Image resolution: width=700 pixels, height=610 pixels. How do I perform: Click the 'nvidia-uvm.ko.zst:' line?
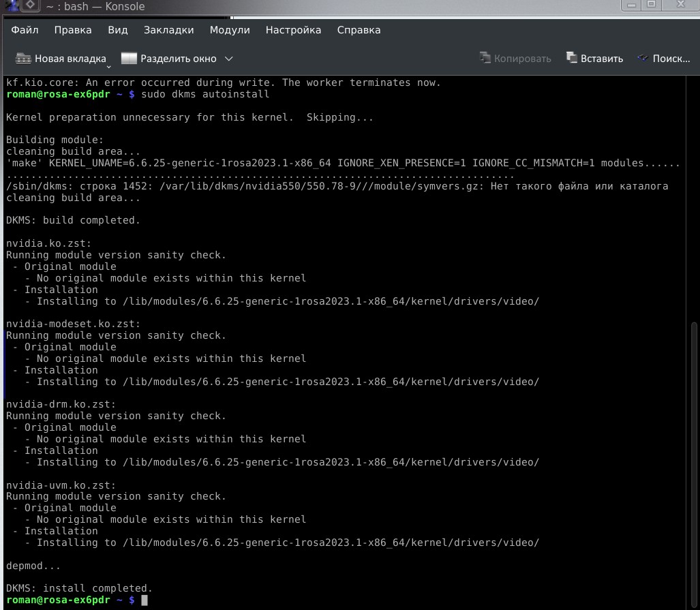[61, 485]
